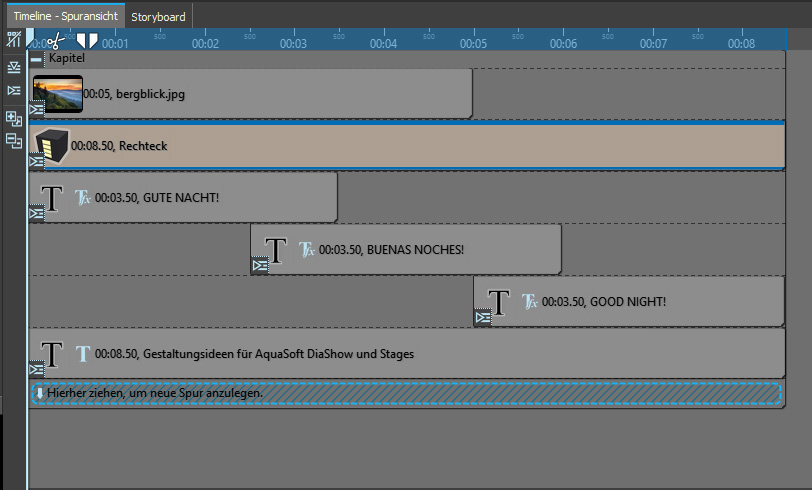Select the Timeline - Spuransicht tab

(x=66, y=16)
